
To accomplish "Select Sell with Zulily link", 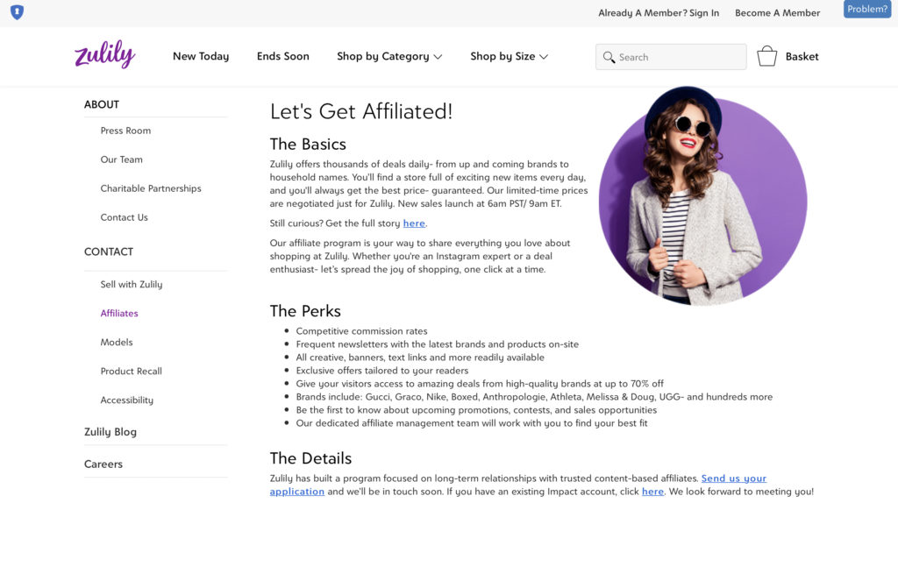I will pos(132,284).
